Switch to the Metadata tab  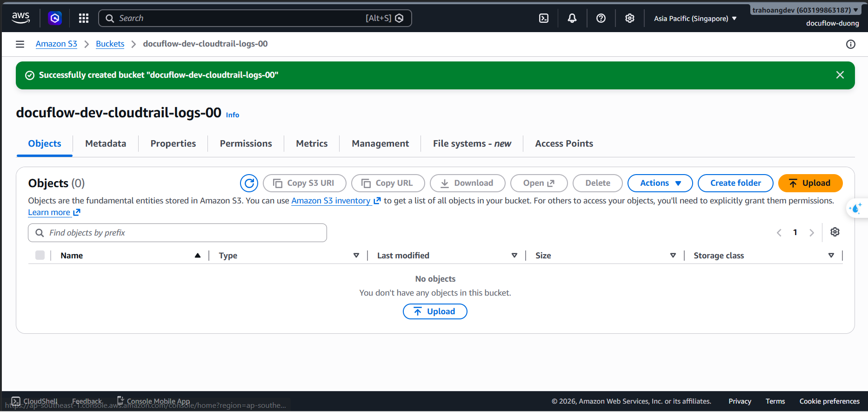point(106,143)
